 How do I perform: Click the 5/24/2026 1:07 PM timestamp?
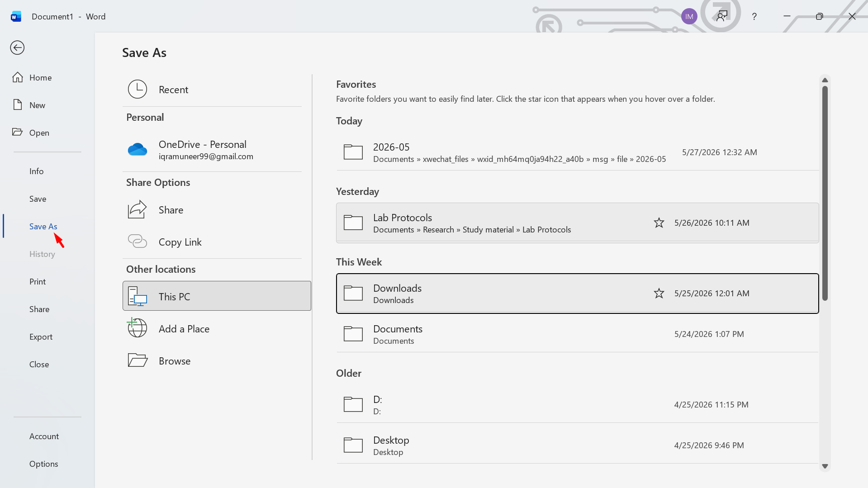[709, 334]
